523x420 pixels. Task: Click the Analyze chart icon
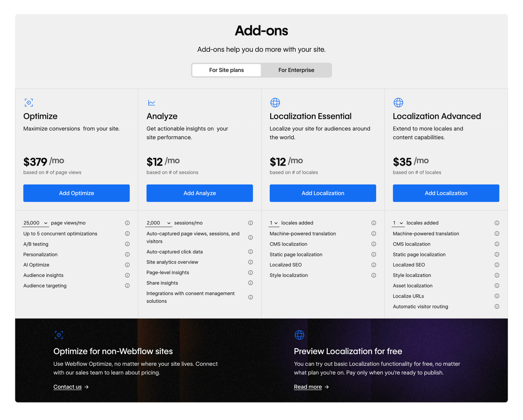[x=152, y=103]
